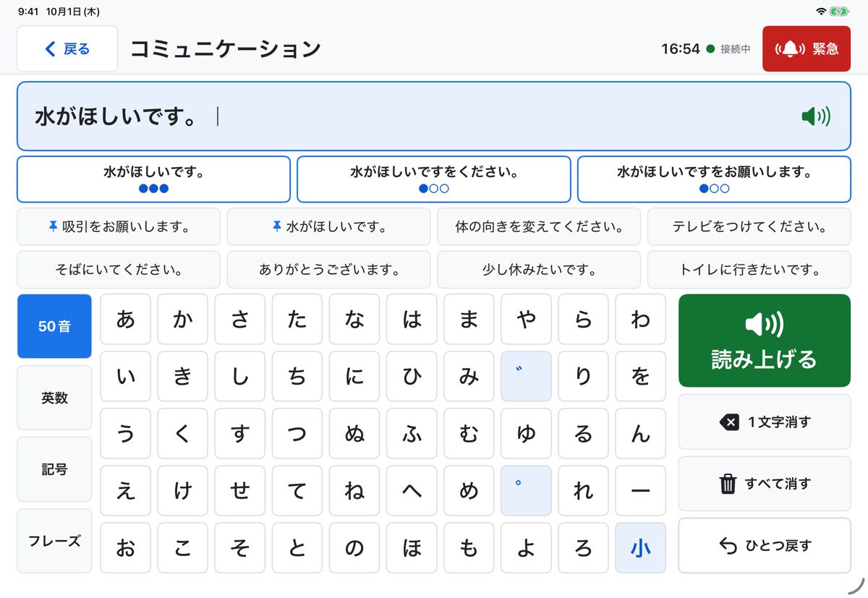Image resolution: width=868 pixels, height=598 pixels.
Task: Tap the お key
Action: click(125, 548)
